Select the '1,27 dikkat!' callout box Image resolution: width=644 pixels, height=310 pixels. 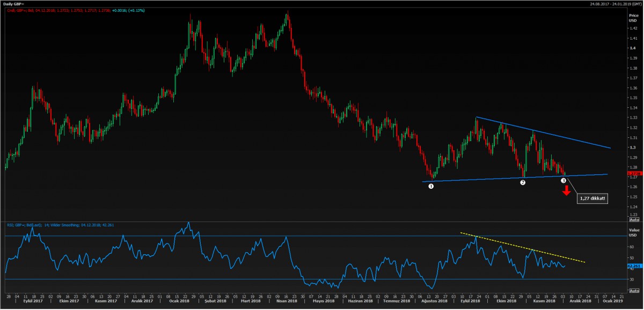(592, 198)
